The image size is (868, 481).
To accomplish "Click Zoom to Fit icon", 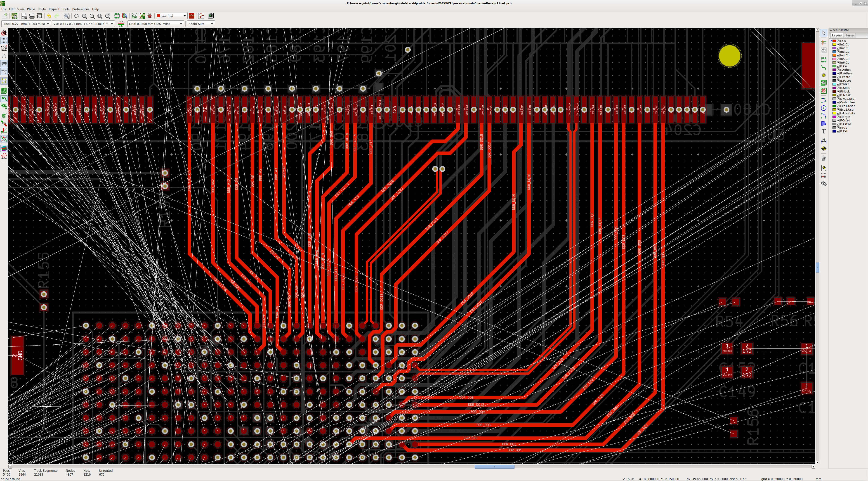I will pyautogui.click(x=100, y=16).
